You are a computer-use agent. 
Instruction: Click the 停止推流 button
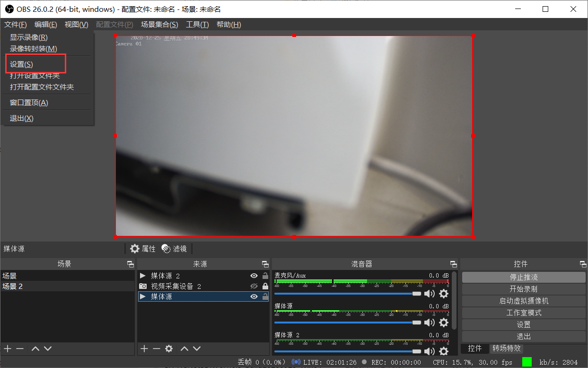pos(524,277)
